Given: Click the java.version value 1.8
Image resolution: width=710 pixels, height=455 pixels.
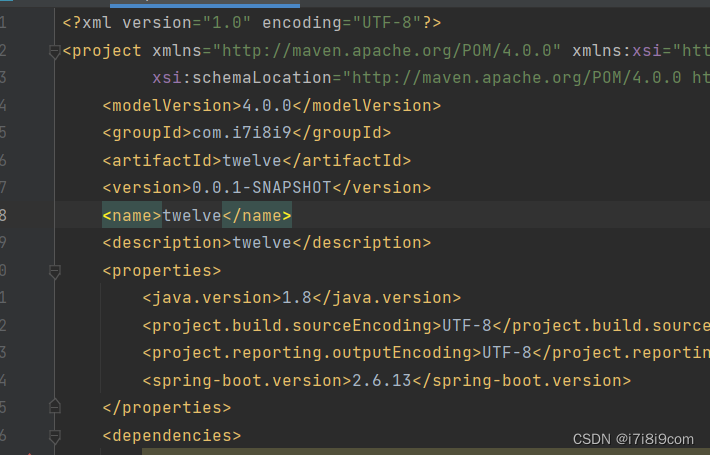Looking at the screenshot, I should point(297,298).
